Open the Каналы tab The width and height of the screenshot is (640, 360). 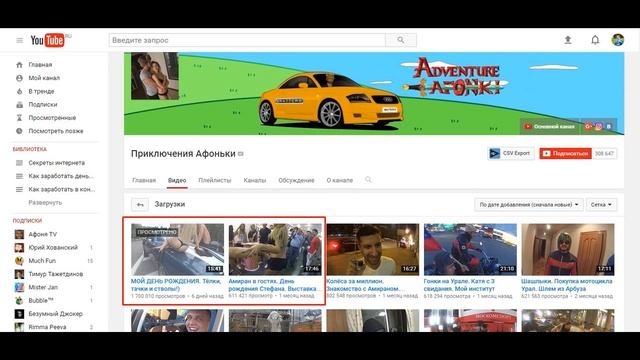[x=255, y=180]
